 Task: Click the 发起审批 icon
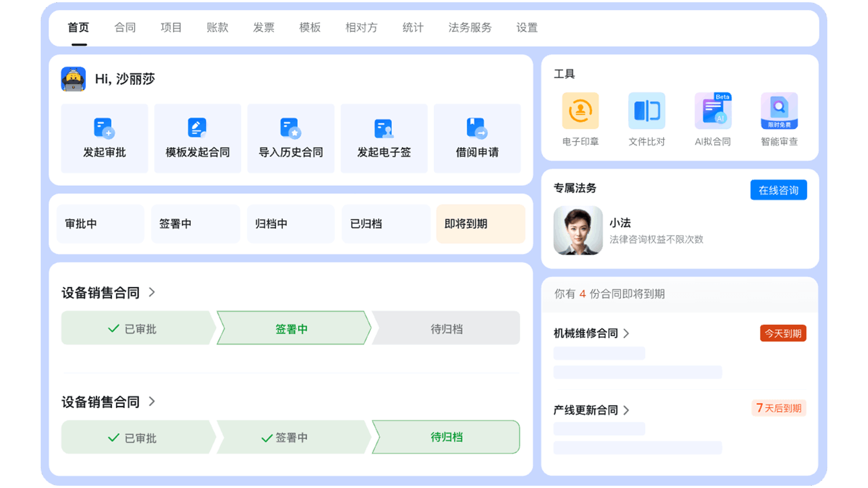pos(104,128)
